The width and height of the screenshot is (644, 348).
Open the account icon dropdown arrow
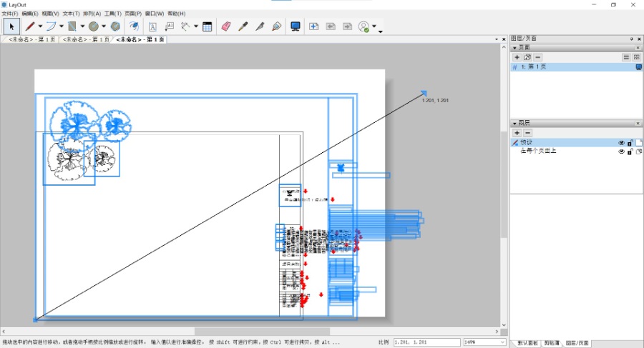(374, 26)
